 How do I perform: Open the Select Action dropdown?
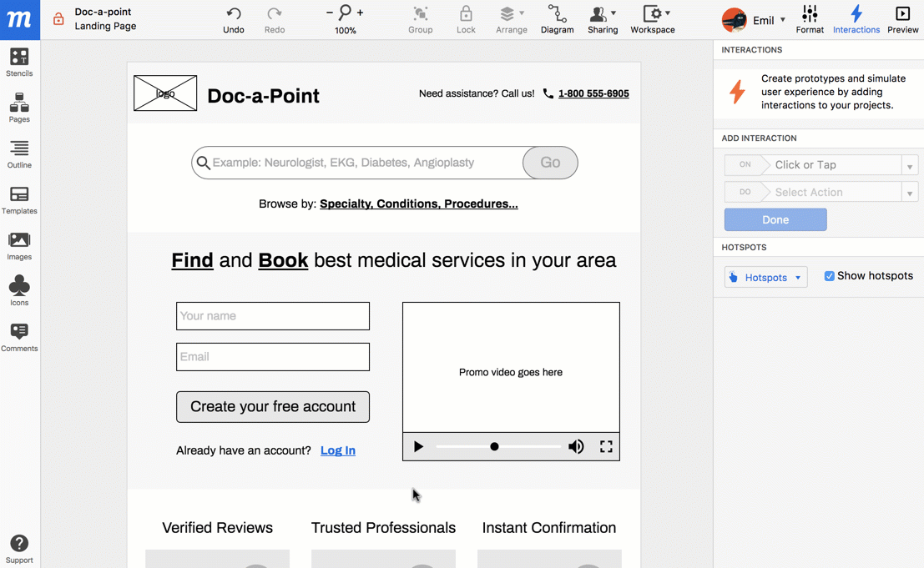(910, 193)
